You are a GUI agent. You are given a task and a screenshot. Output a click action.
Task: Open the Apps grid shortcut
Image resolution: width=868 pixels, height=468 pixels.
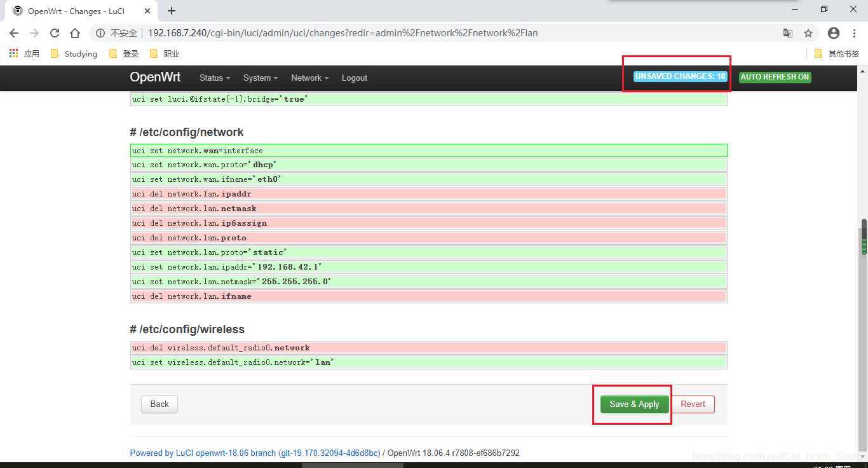[24, 54]
